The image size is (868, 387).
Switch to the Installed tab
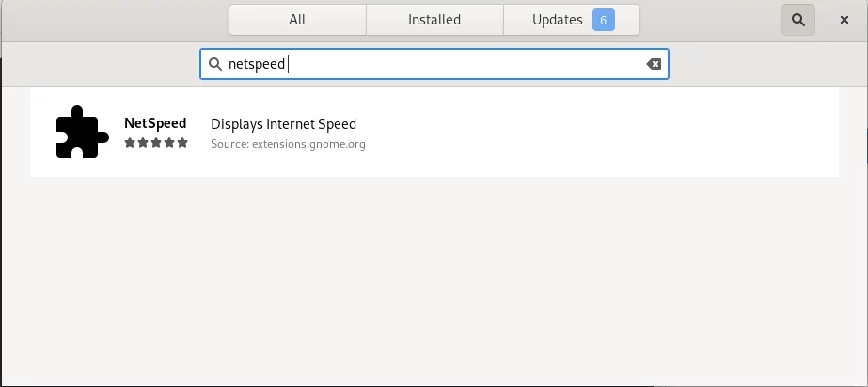434,20
